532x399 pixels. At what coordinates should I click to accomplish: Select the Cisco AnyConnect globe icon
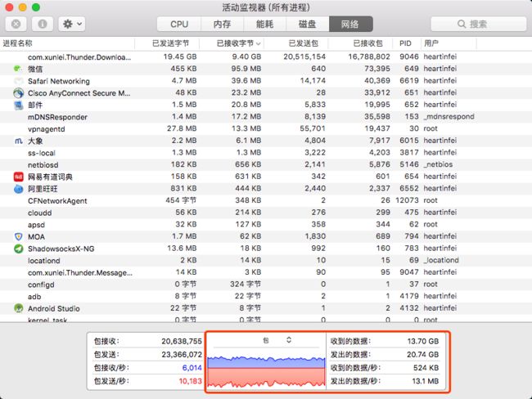(18, 93)
